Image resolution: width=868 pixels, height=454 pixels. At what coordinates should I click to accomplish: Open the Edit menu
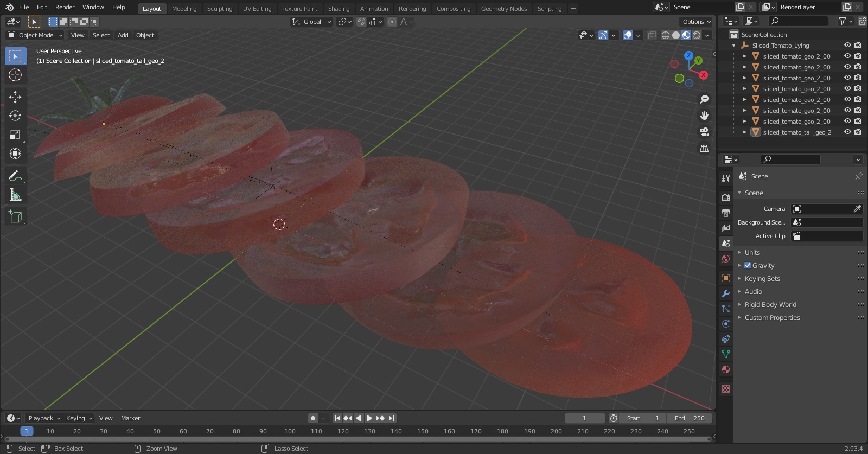[42, 7]
